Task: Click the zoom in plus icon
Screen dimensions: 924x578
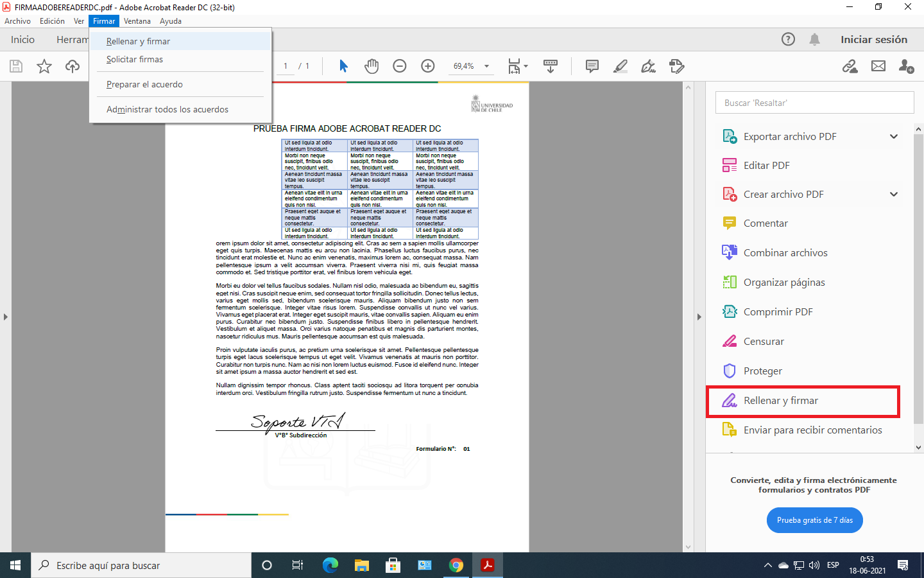Action: [428, 66]
